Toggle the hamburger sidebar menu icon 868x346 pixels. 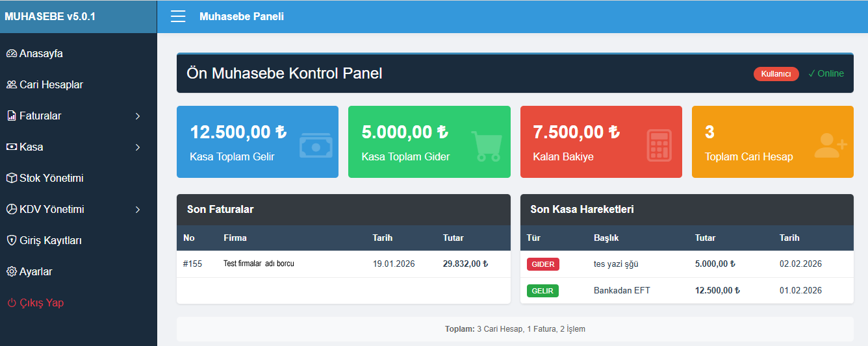[x=178, y=16]
